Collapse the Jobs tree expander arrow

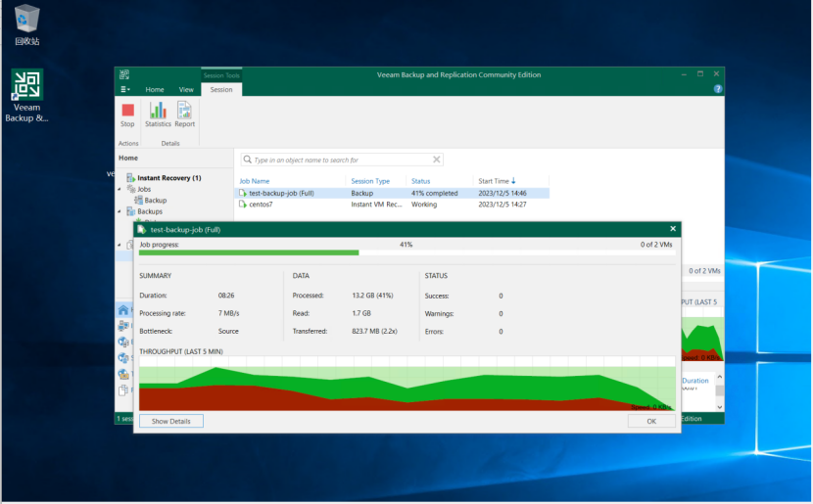tap(120, 189)
